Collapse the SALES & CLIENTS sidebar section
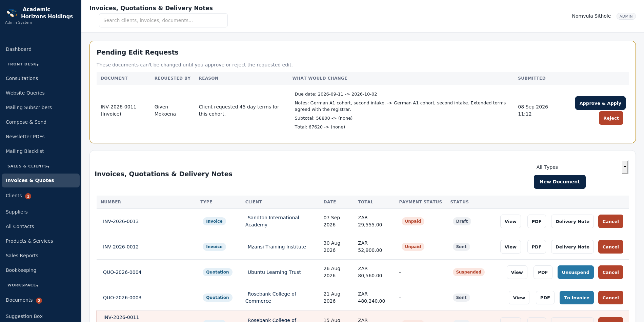The height and width of the screenshot is (322, 644). coord(28,166)
